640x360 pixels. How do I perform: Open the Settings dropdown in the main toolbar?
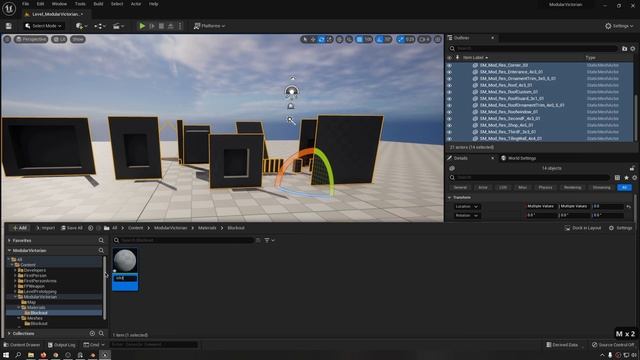pyautogui.click(x=619, y=26)
